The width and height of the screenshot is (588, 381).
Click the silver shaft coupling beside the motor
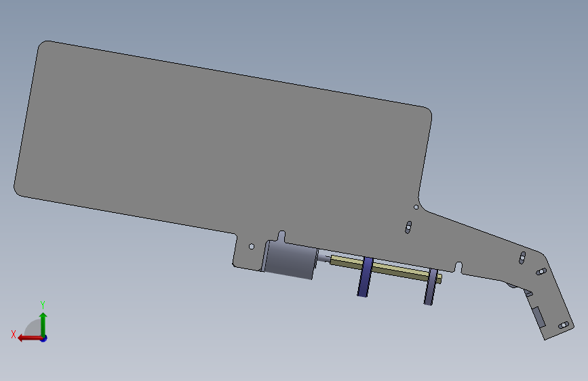pyautogui.click(x=324, y=258)
